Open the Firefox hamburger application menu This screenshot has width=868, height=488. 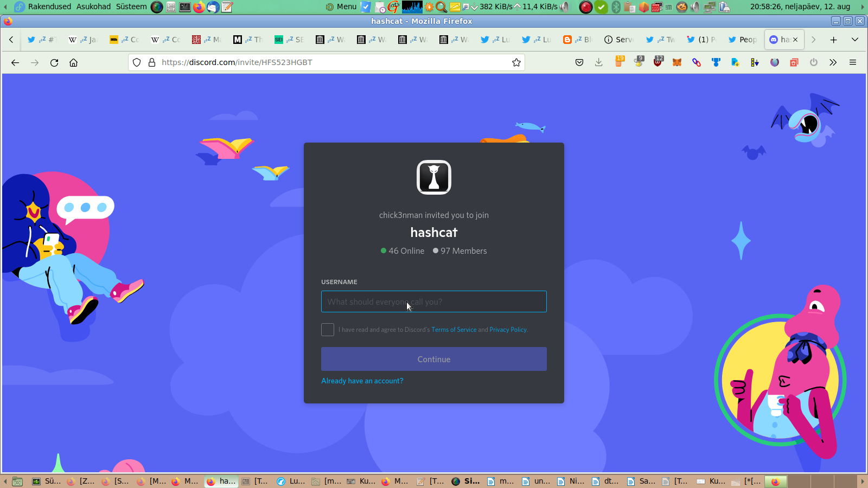[x=853, y=62]
